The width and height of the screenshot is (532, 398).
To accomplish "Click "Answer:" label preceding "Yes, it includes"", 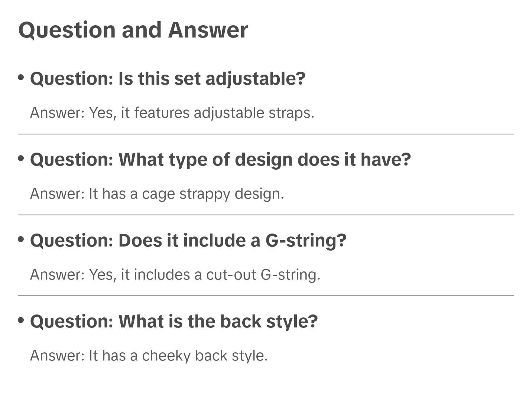I will (x=58, y=275).
